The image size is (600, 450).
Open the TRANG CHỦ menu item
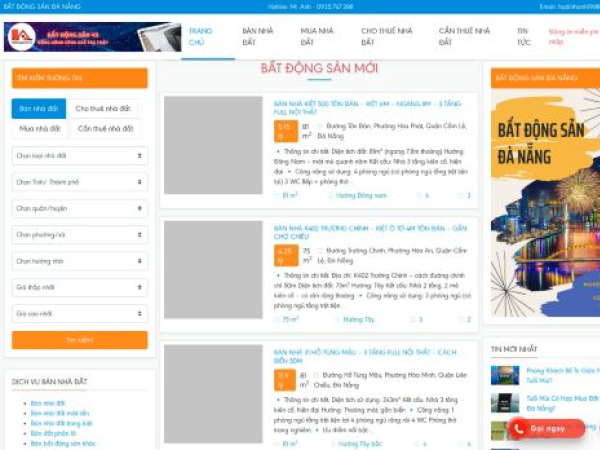(x=201, y=37)
